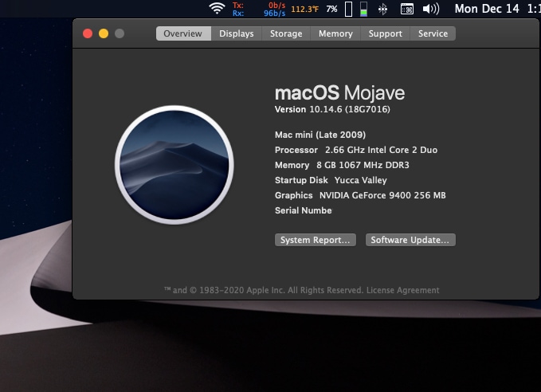Click the 112.3°F temperature readout
The image size is (541, 392).
coord(304,9)
